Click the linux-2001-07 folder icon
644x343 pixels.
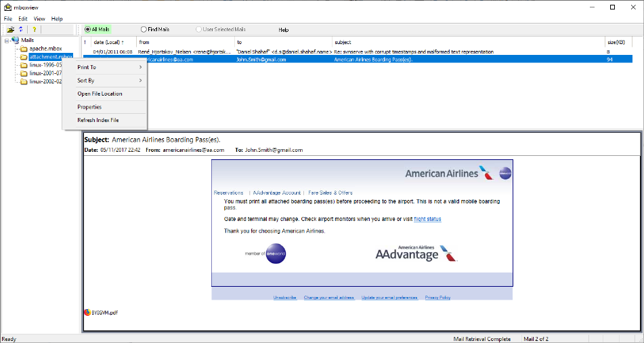(24, 73)
